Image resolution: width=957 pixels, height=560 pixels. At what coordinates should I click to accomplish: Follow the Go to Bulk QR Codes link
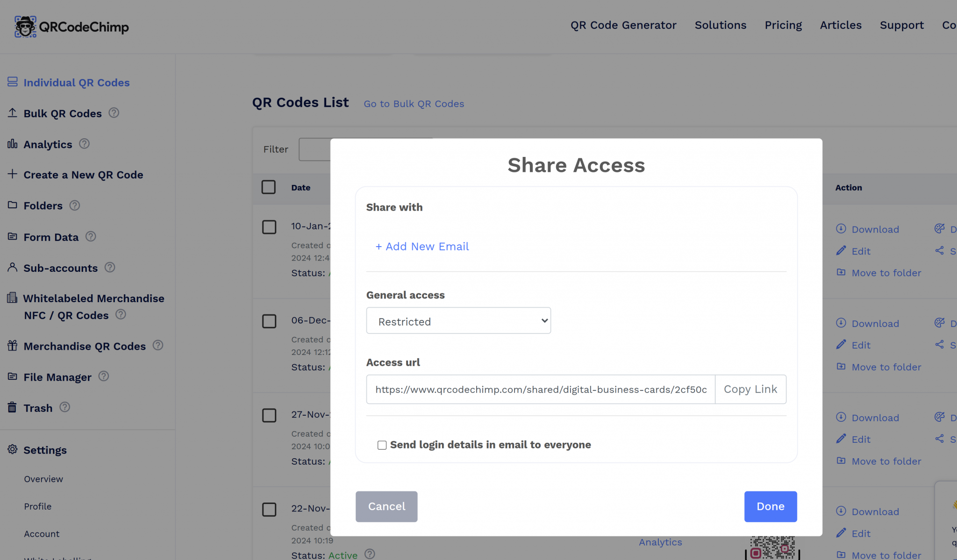(414, 104)
